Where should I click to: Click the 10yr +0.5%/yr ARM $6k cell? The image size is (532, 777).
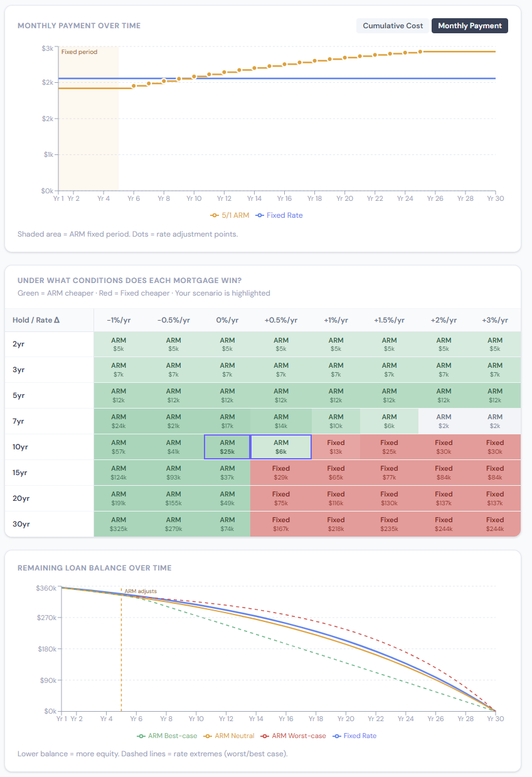coord(281,447)
